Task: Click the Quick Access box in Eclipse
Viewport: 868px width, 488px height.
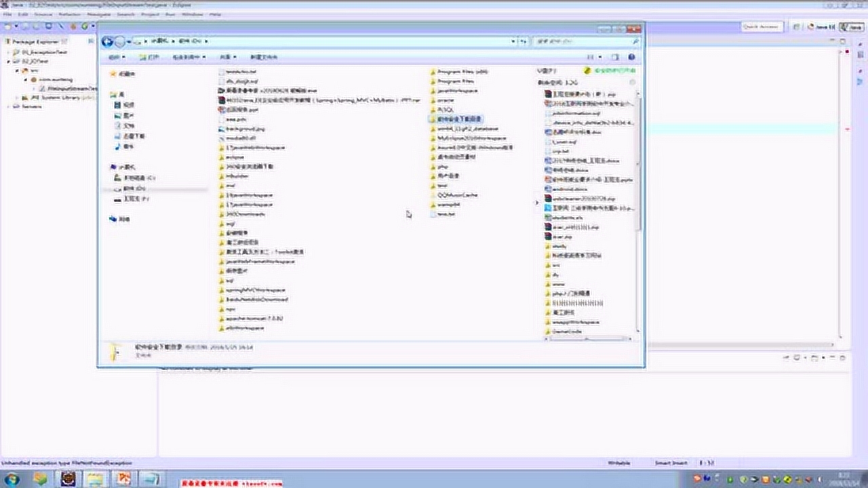Action: pos(761,26)
